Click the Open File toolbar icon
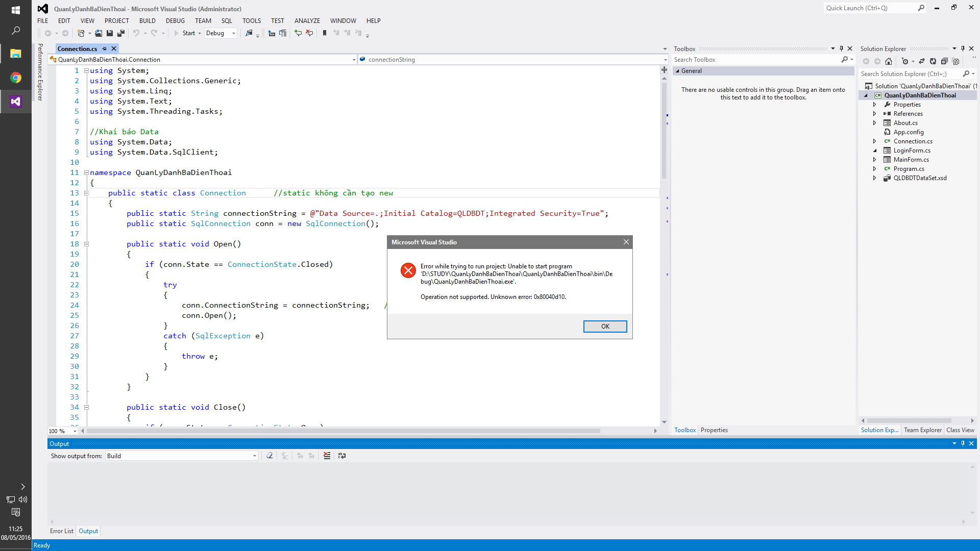Image resolution: width=980 pixels, height=551 pixels. (99, 33)
